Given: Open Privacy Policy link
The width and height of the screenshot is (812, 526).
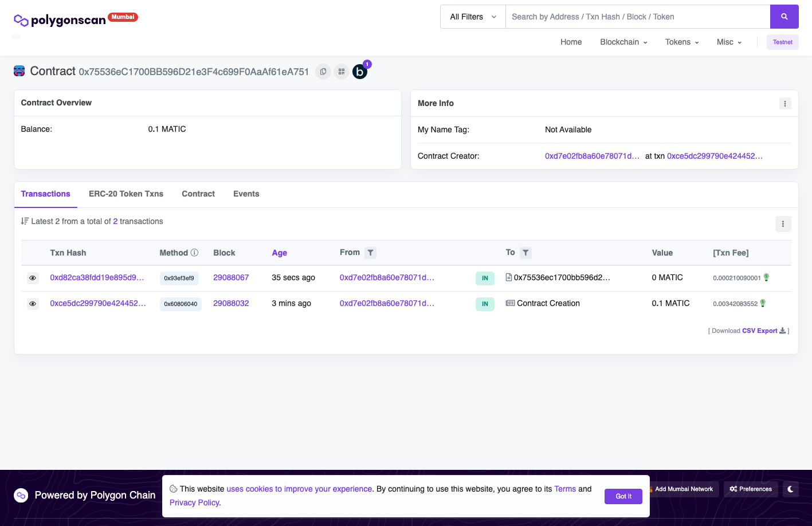Looking at the screenshot, I should pos(194,503).
